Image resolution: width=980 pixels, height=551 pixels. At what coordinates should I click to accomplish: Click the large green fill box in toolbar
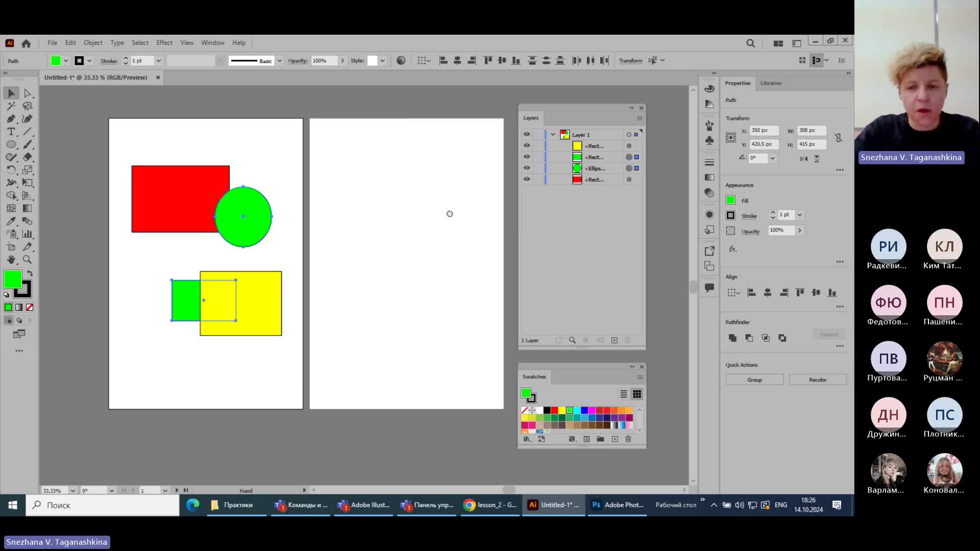point(12,279)
